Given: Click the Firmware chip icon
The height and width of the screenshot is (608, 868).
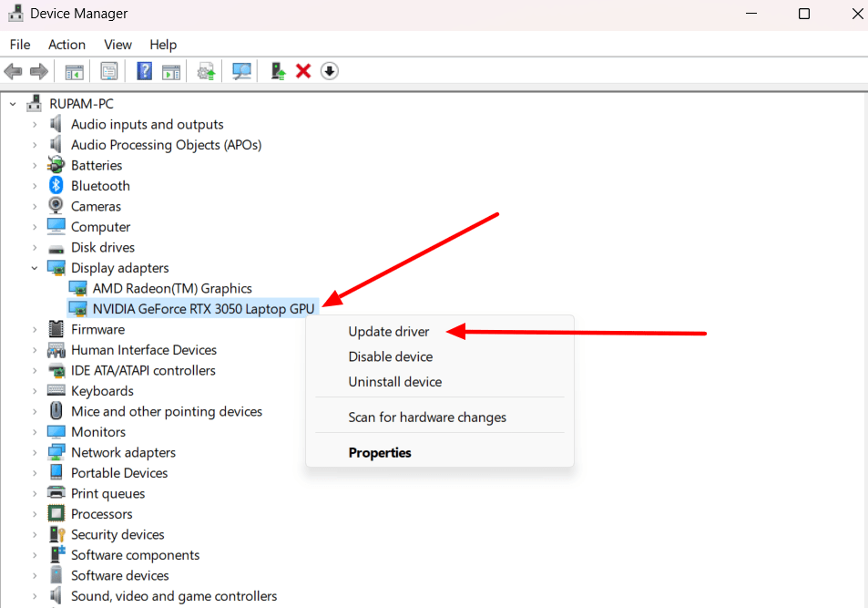Looking at the screenshot, I should tap(56, 329).
